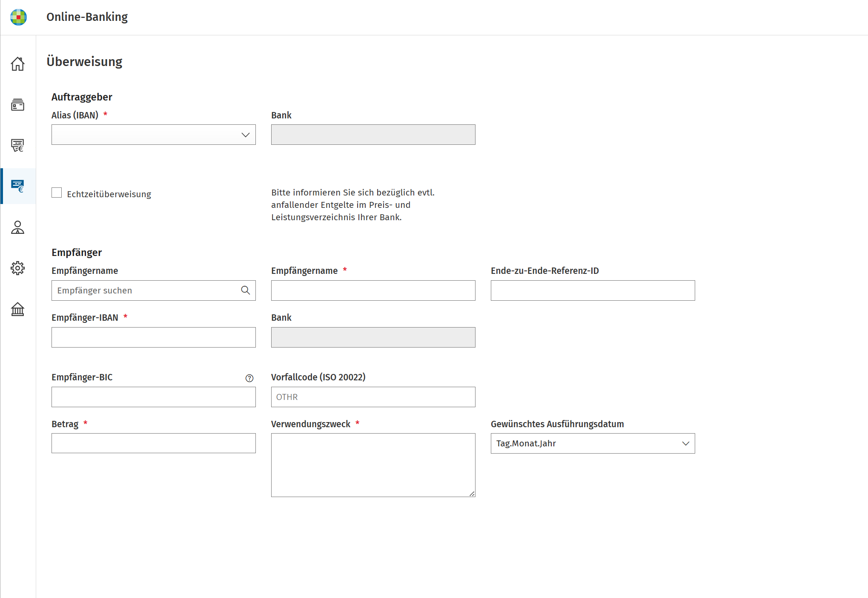The image size is (868, 598).
Task: Click the Betrag amount field
Action: pyautogui.click(x=154, y=443)
